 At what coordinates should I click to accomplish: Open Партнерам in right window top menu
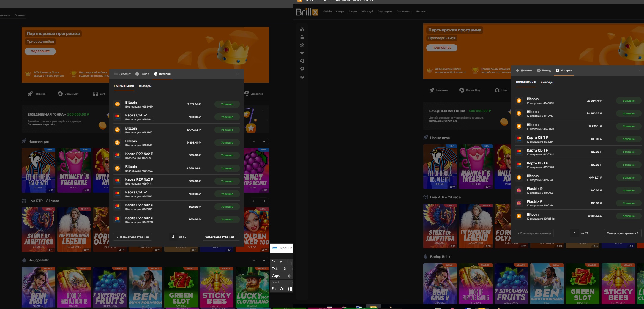click(x=385, y=12)
